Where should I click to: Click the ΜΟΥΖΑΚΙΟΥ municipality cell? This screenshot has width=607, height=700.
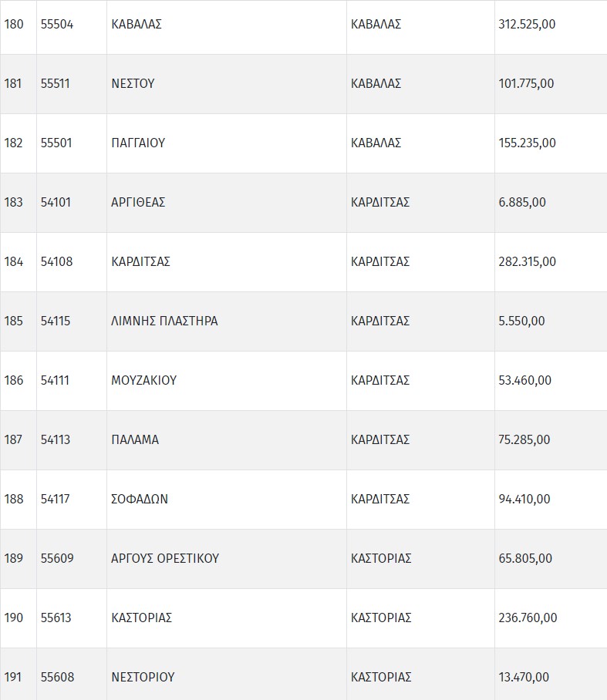[x=144, y=380]
